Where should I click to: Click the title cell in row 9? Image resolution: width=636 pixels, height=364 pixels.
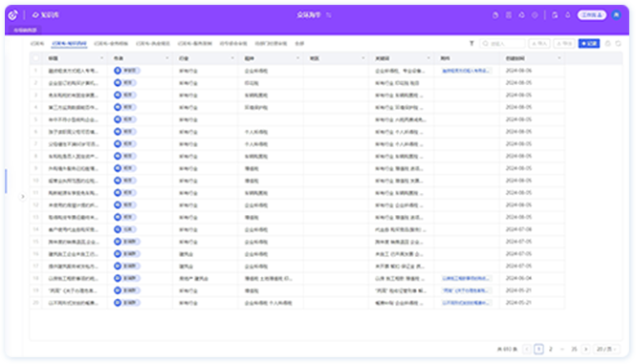74,168
